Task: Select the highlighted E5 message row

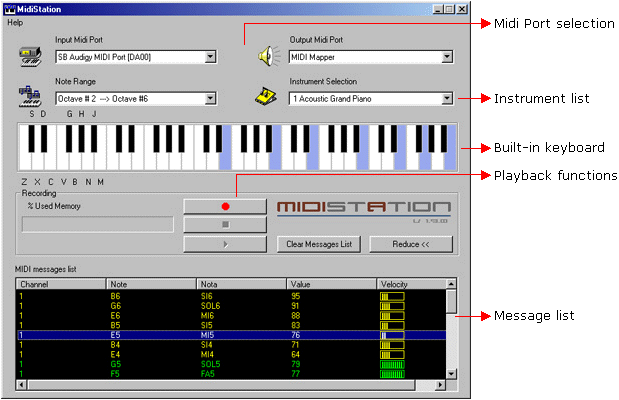Action: tap(230, 335)
